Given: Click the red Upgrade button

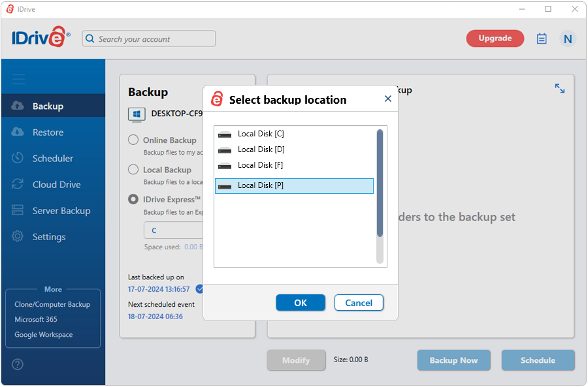Looking at the screenshot, I should 495,39.
